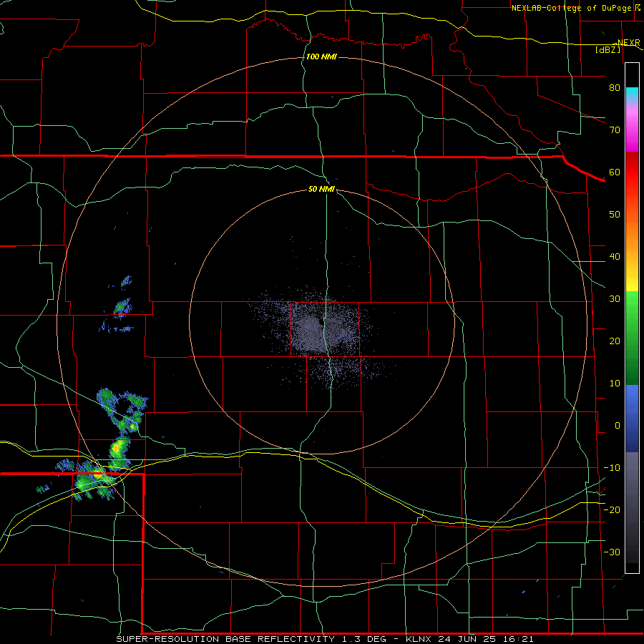Viewport: 644px width, 644px height.
Task: Click the red segment of the reflectivity color bar
Action: point(632,172)
